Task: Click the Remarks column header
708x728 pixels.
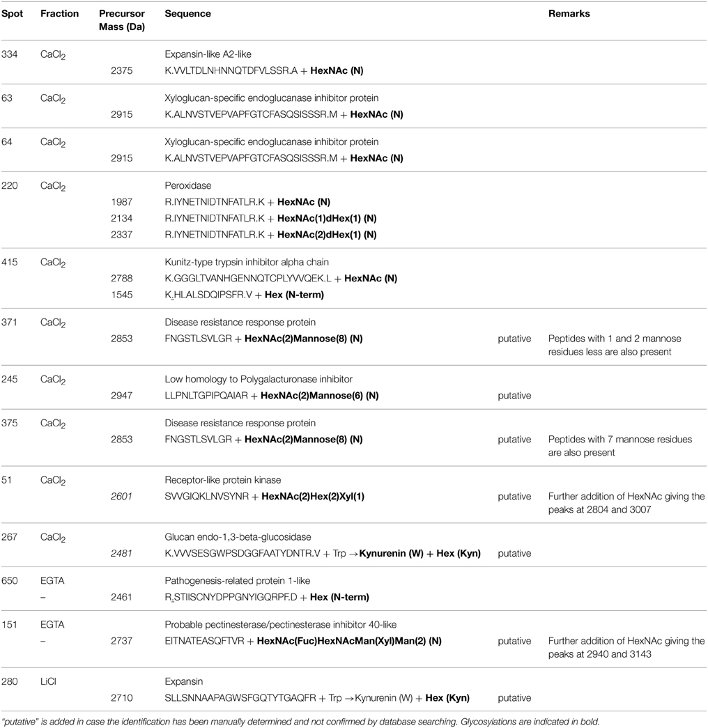Action: point(569,14)
